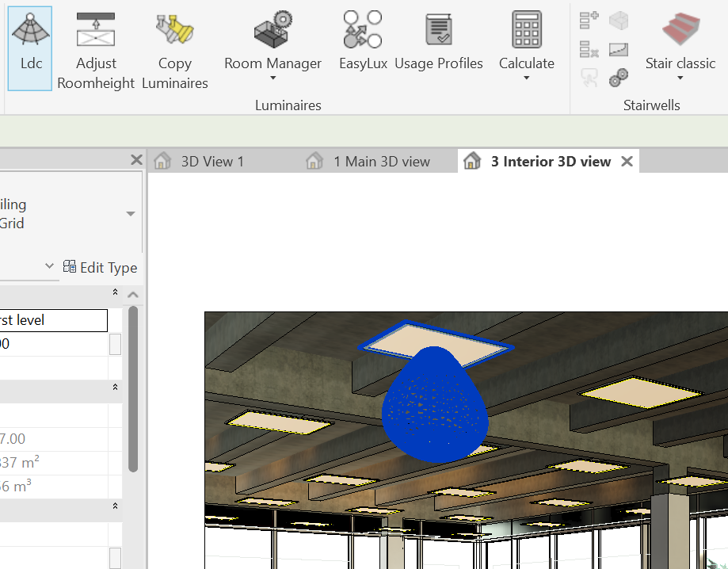Open the type selector dropdown in Properties

131,214
